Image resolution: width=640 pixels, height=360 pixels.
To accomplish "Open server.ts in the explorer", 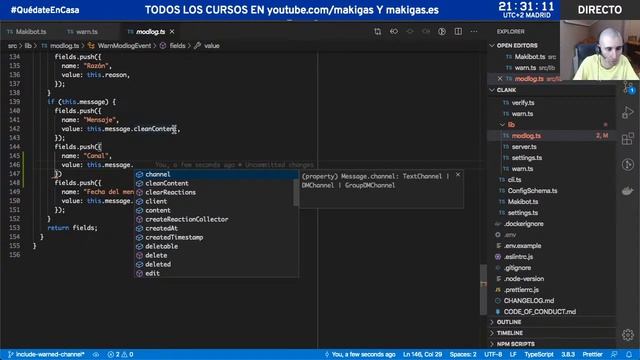I will 524,147.
